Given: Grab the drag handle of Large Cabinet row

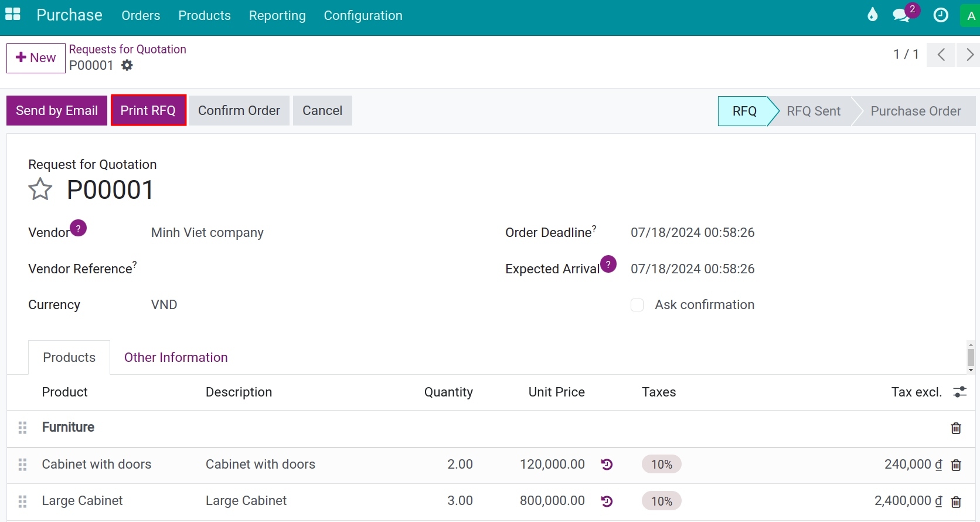Looking at the screenshot, I should click(22, 501).
